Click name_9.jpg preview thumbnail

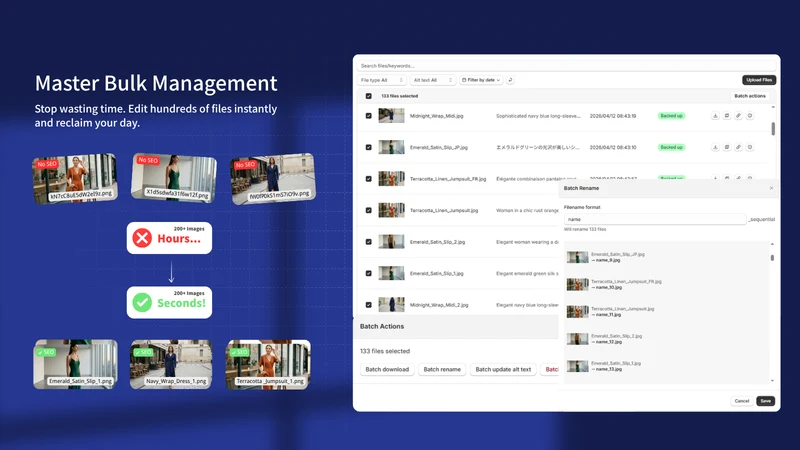click(x=578, y=257)
